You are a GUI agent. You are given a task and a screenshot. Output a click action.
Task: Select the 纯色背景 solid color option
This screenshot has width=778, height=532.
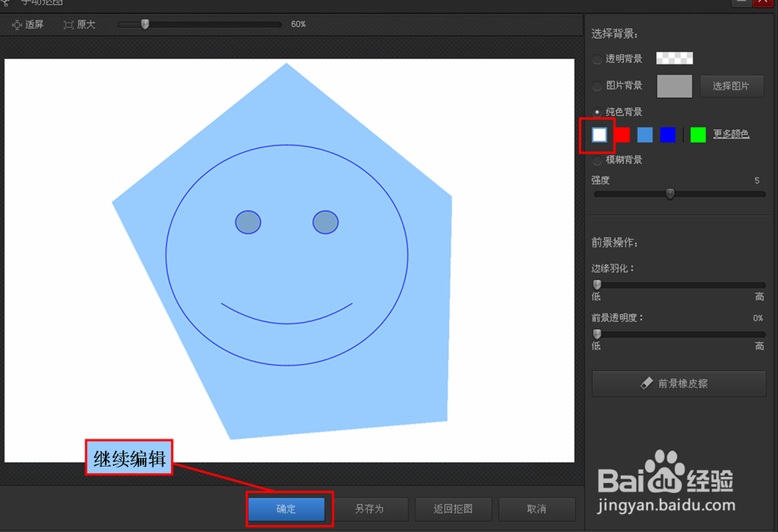597,111
